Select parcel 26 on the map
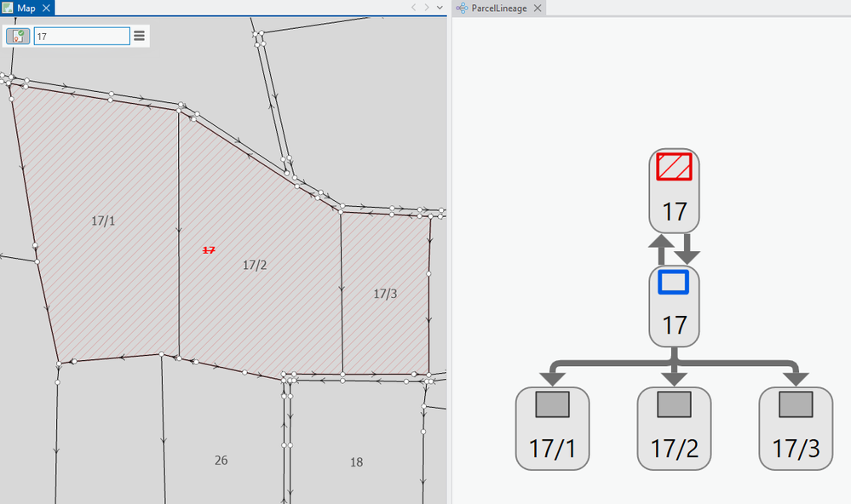 coord(221,460)
